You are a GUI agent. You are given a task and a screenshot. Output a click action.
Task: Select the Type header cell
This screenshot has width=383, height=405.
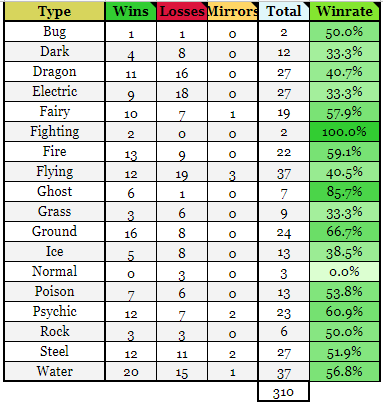click(55, 12)
